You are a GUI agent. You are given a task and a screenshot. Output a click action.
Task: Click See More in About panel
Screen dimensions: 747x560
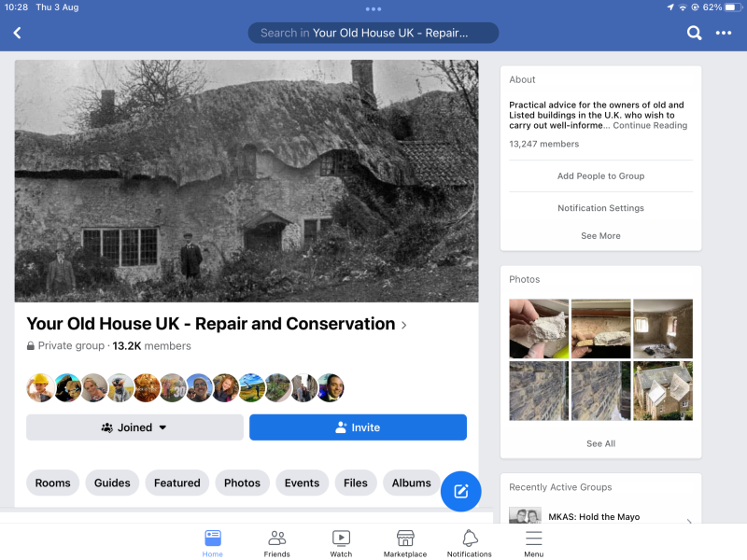600,236
